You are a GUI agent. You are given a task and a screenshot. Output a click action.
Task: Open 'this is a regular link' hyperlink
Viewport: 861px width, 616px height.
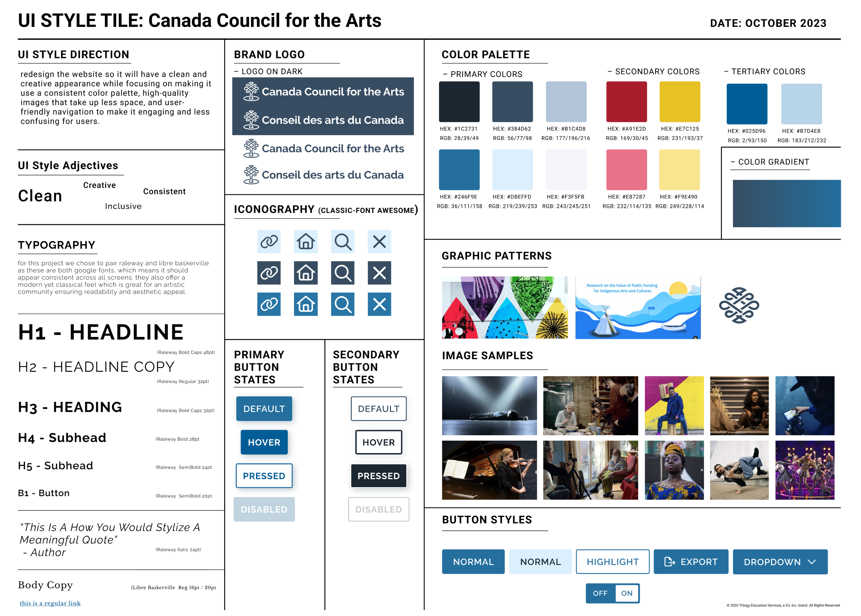(50, 603)
